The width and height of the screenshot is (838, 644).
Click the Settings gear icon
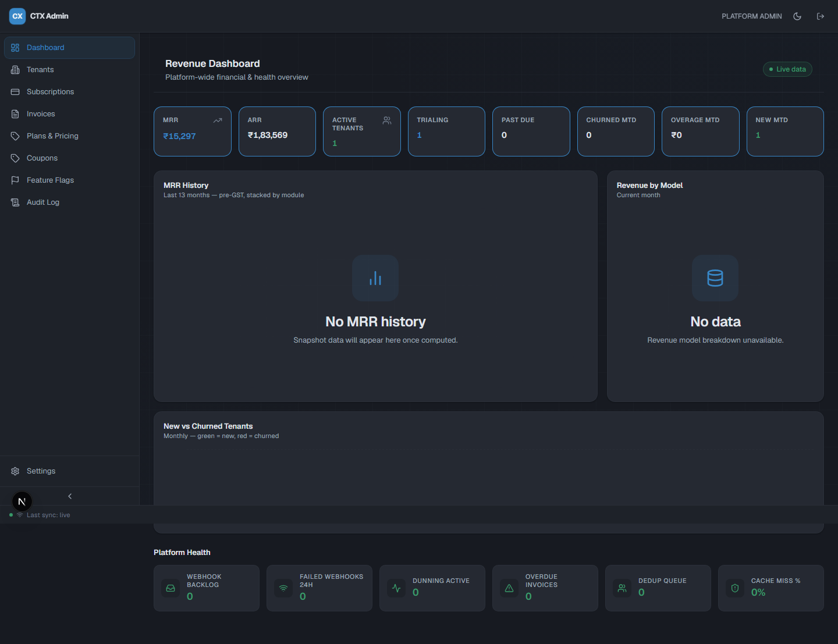15,471
